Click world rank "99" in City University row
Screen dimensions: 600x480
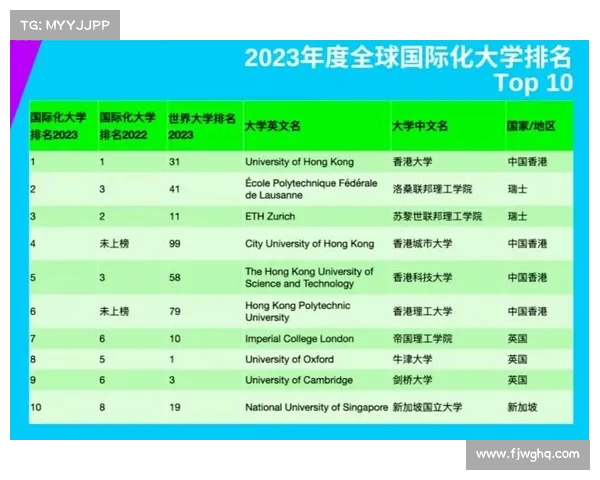coord(174,244)
